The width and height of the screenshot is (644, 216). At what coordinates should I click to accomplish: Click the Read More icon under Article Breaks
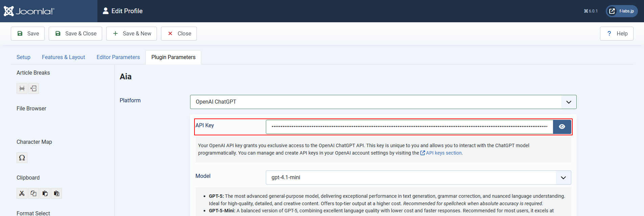point(33,88)
